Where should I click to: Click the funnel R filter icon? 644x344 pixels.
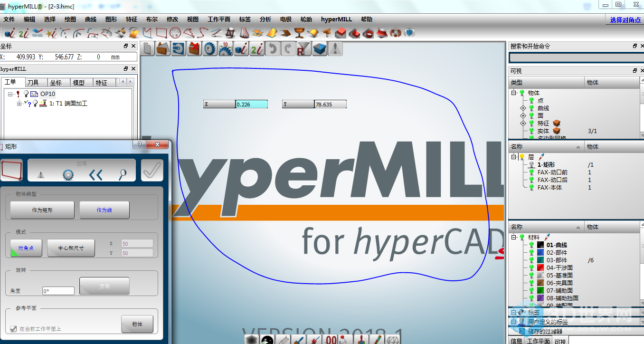(x=303, y=48)
